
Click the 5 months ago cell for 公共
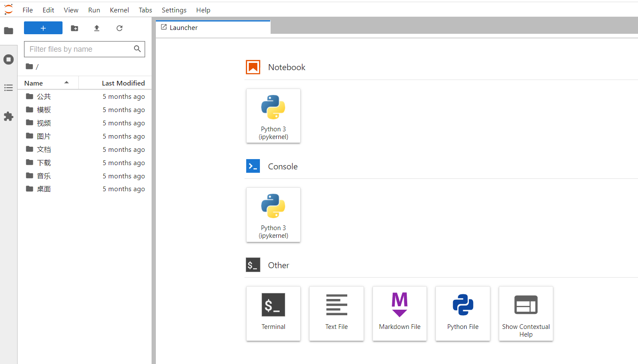coord(124,97)
